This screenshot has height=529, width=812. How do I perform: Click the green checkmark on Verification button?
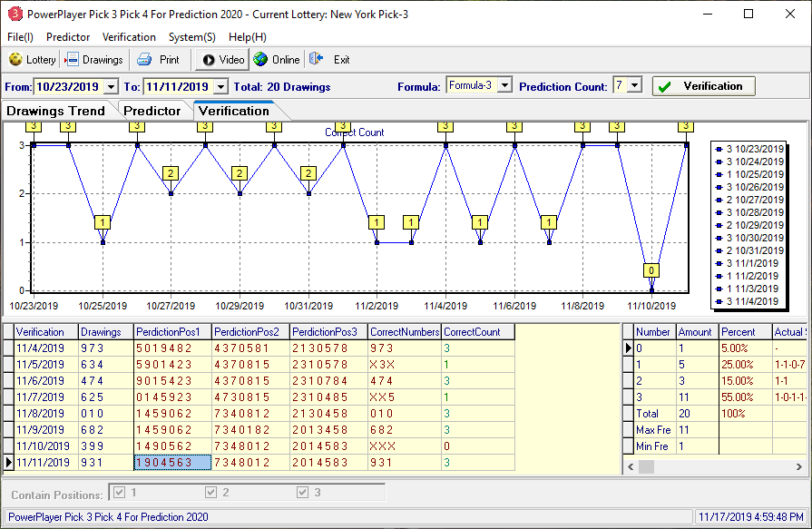click(665, 86)
